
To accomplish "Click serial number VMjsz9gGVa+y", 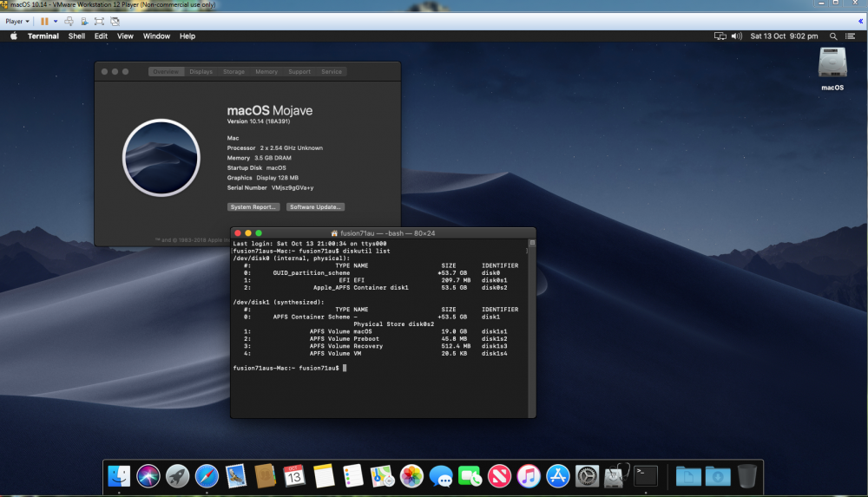I will coord(293,187).
